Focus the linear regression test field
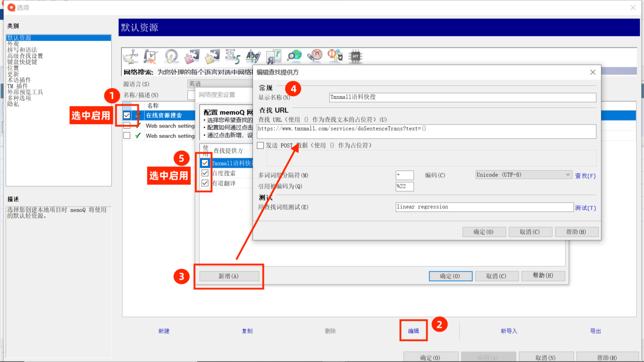The height and width of the screenshot is (362, 644). point(484,207)
